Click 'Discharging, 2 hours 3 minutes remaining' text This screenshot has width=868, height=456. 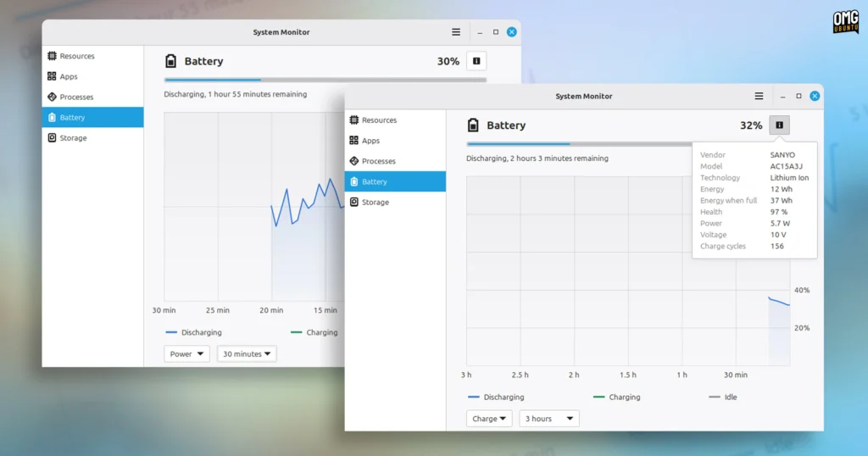pos(537,158)
